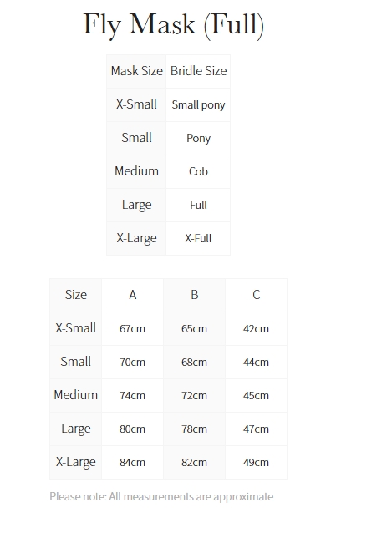Click column C header in measurements table
The width and height of the screenshot is (392, 533).
[x=256, y=295]
